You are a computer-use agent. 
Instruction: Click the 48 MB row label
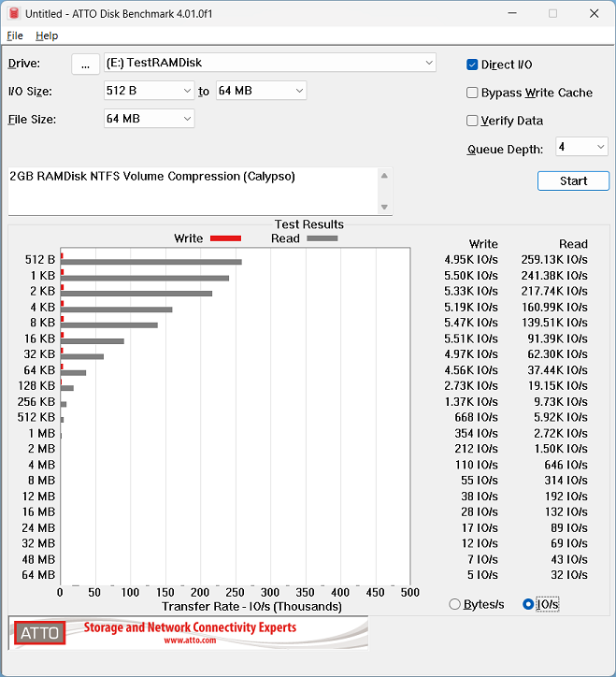click(x=39, y=559)
